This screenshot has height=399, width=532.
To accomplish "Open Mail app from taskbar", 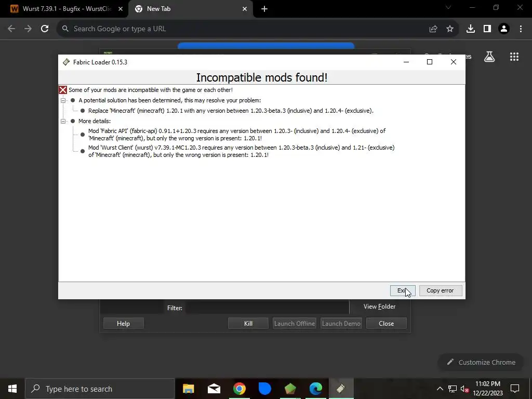I will [x=214, y=389].
